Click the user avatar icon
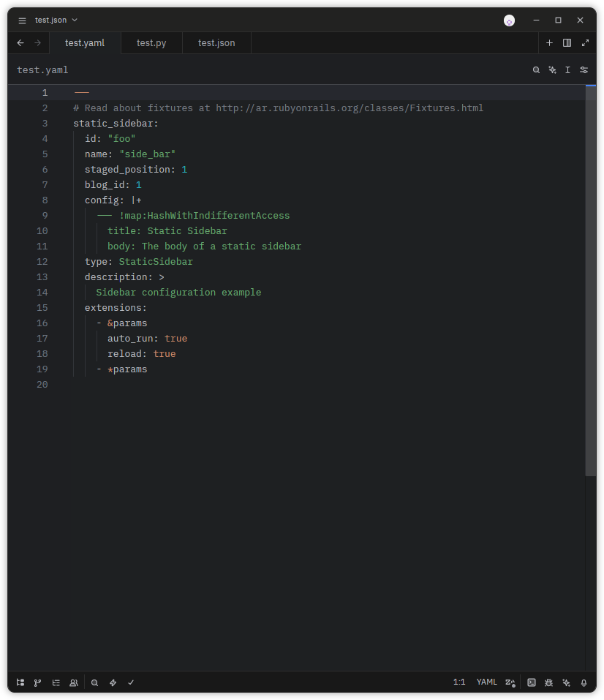 click(x=509, y=20)
